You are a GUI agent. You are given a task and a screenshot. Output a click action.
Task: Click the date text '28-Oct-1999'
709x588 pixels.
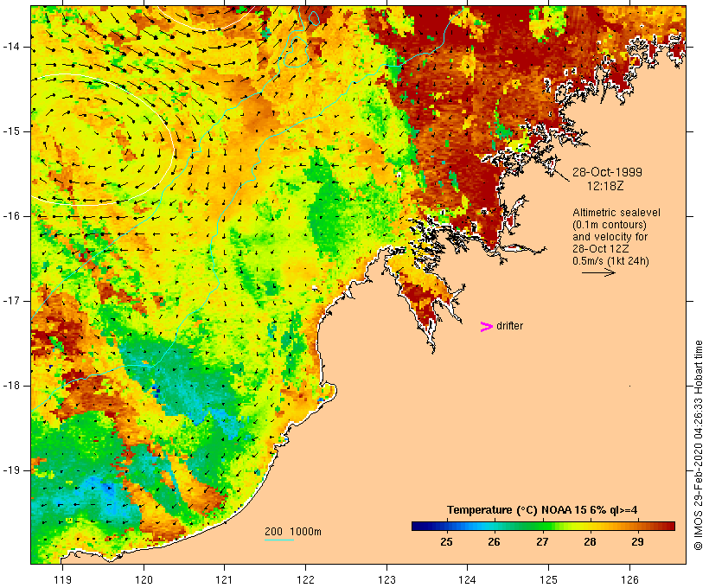point(607,172)
